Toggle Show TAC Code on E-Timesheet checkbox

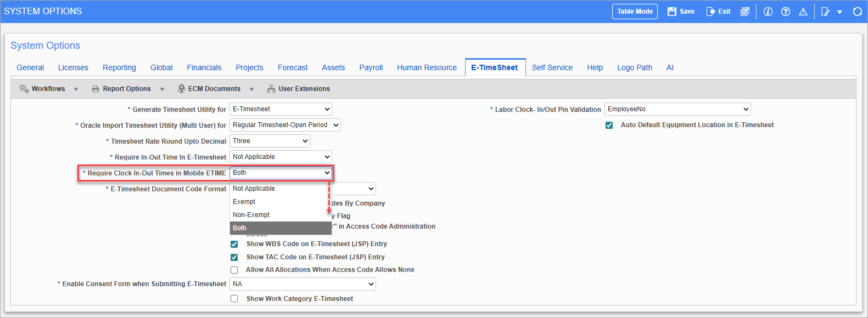click(x=234, y=257)
